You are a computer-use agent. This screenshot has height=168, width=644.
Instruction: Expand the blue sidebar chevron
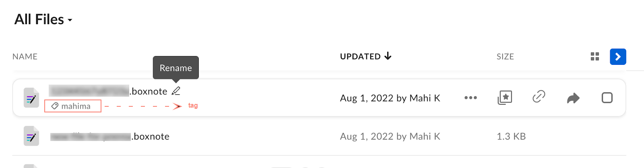618,56
